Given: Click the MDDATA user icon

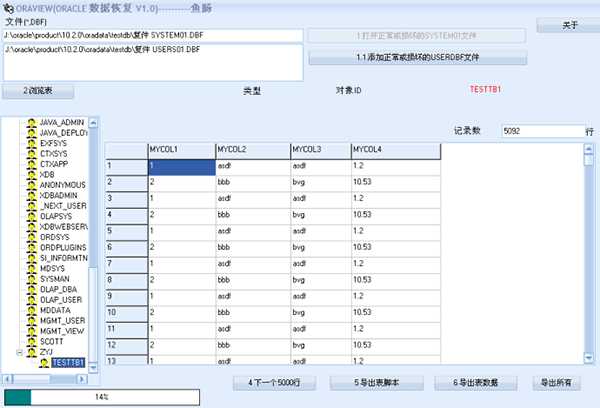Looking at the screenshot, I should click(32, 310).
